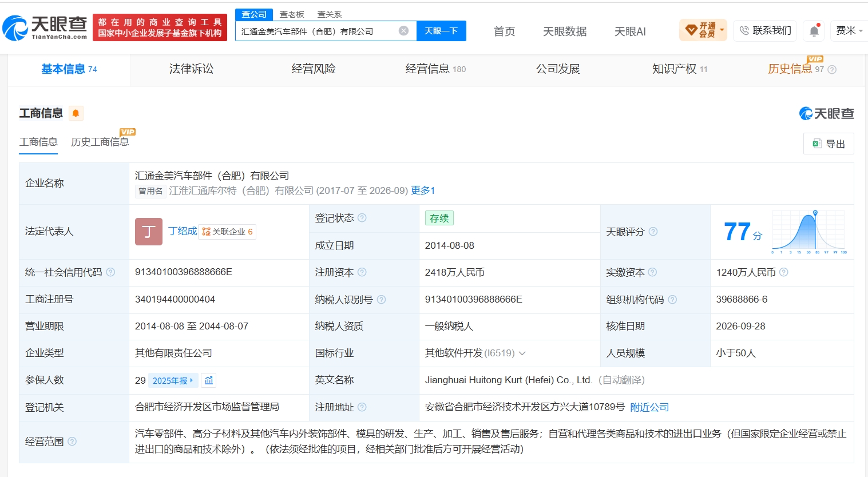This screenshot has height=477, width=868.
Task: Expand the 其他软件开发 industry chevron
Action: (x=522, y=353)
